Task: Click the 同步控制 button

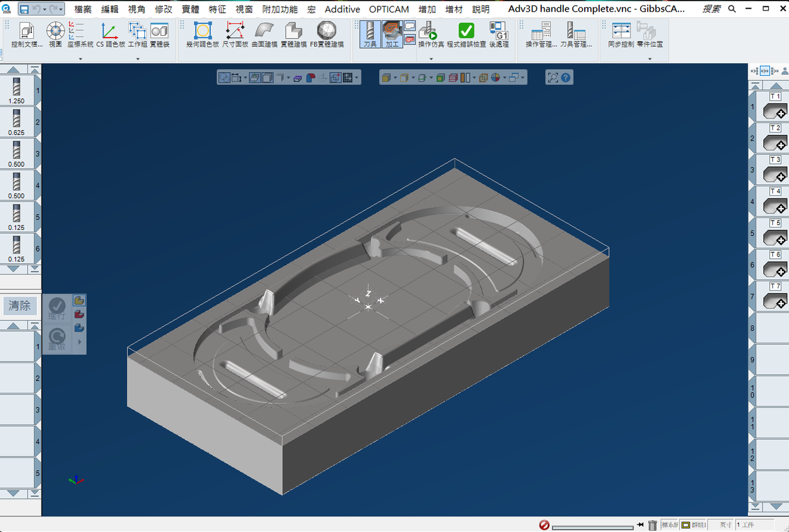Action: (621, 35)
